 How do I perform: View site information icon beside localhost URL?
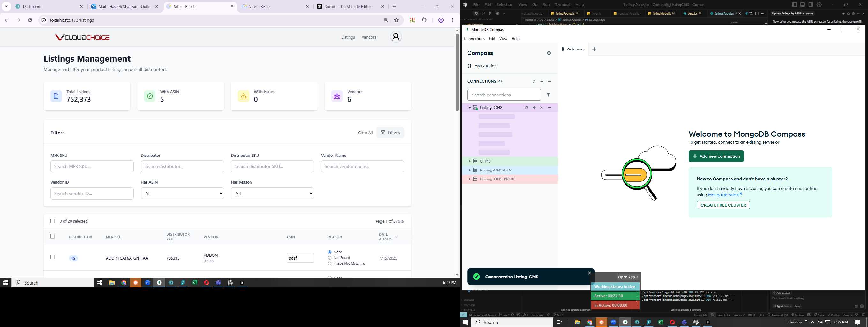click(43, 20)
